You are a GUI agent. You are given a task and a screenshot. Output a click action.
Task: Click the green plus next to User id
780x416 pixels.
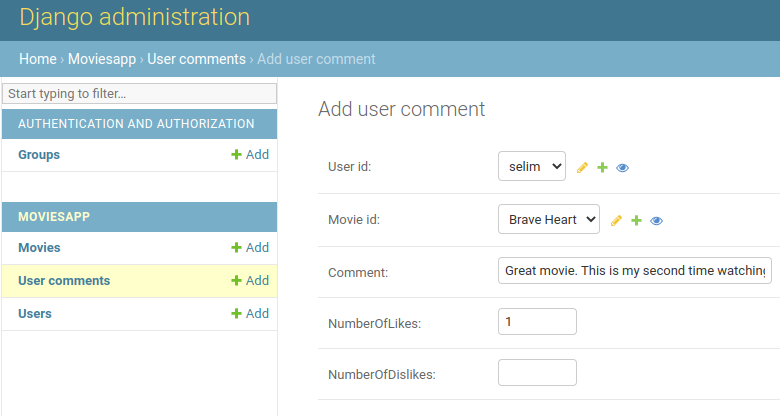click(x=602, y=168)
